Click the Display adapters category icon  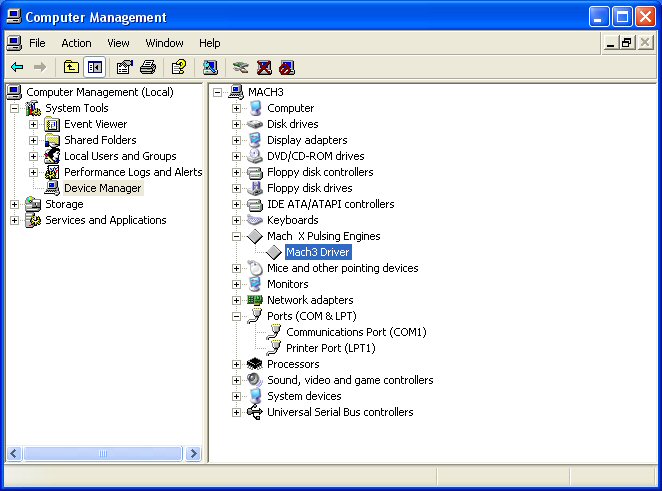(255, 140)
